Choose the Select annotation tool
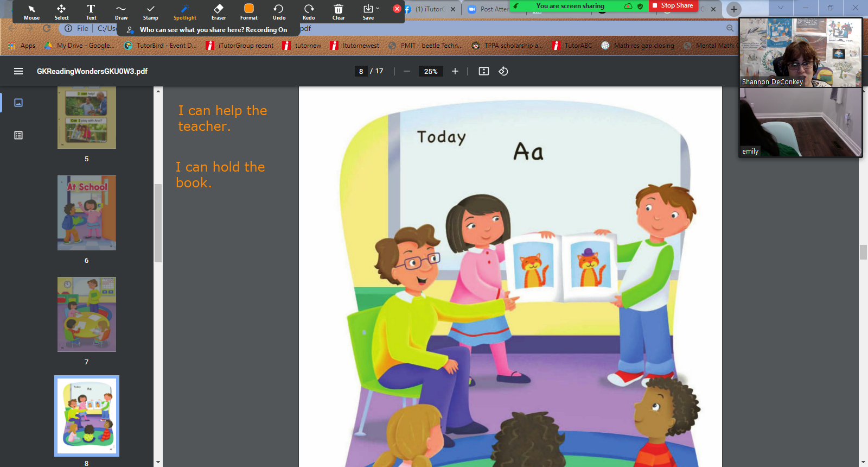This screenshot has width=868, height=467. (x=61, y=12)
